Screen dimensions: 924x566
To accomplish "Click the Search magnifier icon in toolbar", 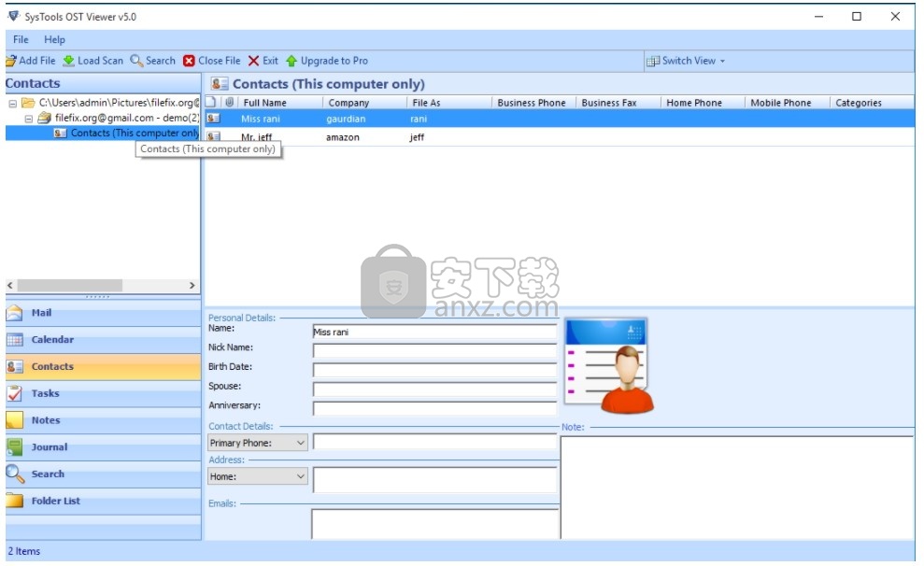I will 136,61.
